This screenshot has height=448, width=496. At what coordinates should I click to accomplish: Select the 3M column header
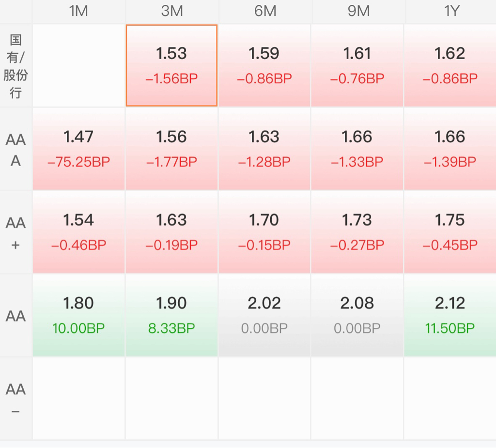click(171, 11)
